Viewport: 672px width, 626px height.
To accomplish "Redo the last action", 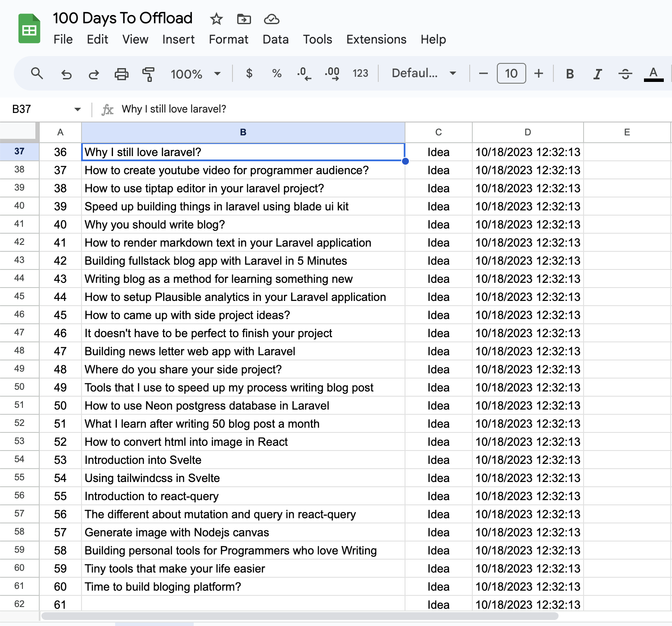I will [94, 74].
